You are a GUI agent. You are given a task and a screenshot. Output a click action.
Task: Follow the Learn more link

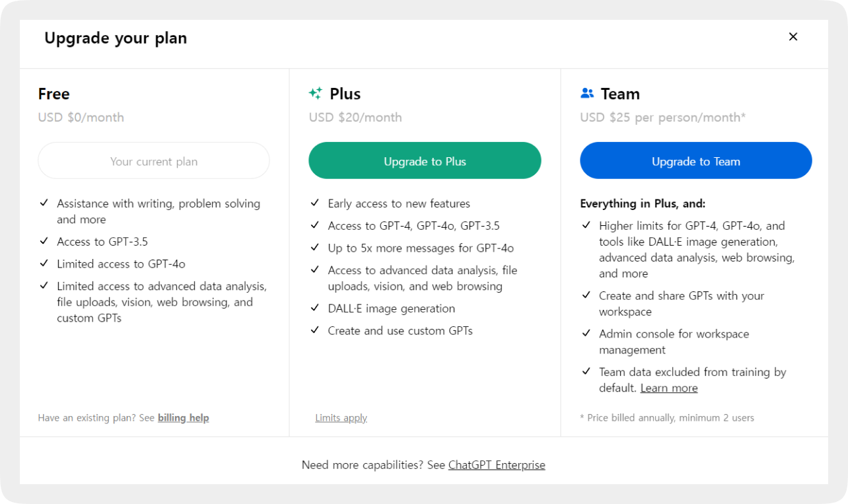(x=669, y=388)
